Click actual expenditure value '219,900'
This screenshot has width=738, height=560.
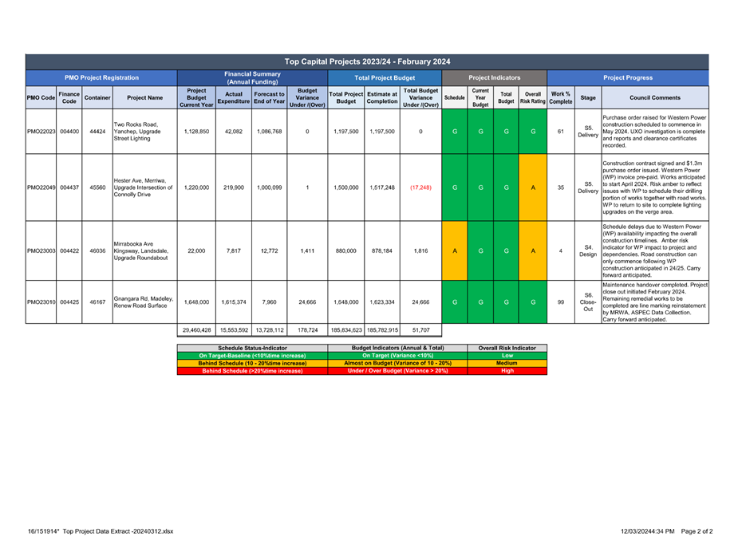[x=234, y=187]
